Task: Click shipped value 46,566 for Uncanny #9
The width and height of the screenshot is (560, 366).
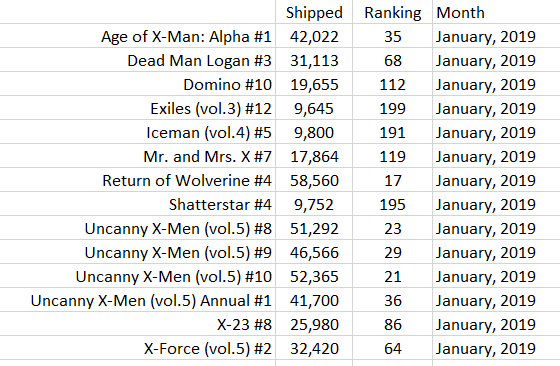Action: coord(314,252)
